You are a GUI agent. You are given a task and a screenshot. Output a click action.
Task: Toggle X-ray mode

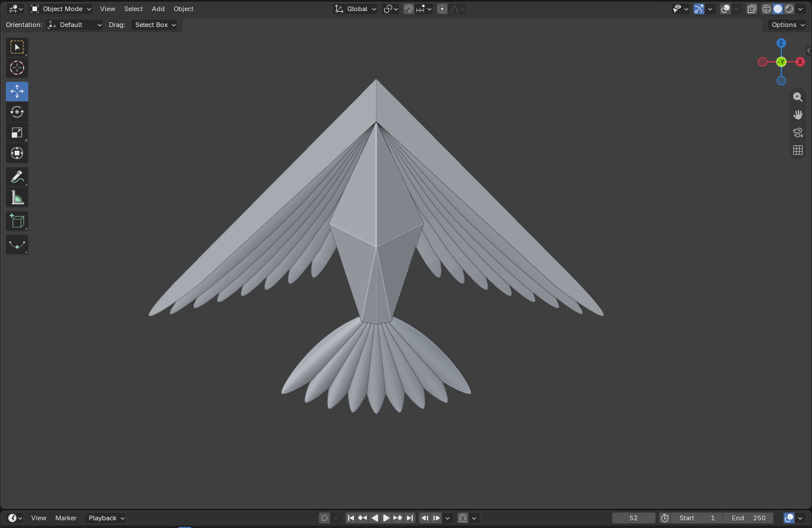pyautogui.click(x=752, y=9)
